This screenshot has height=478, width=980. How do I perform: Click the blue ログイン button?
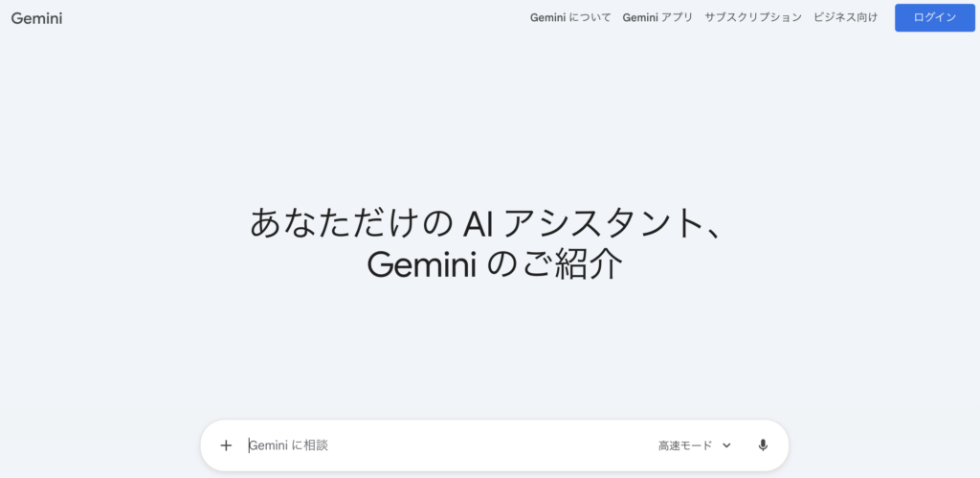pyautogui.click(x=935, y=17)
